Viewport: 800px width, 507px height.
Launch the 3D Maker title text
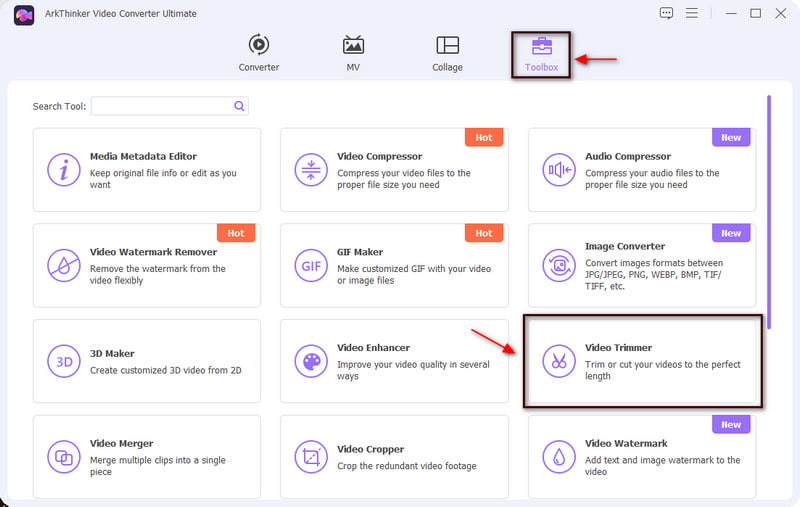[x=112, y=353]
